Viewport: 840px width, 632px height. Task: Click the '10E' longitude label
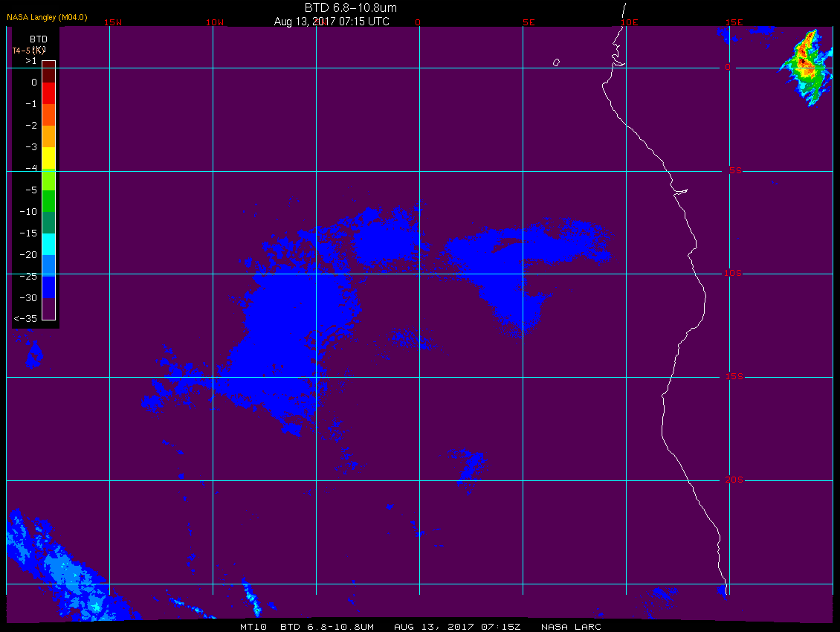(x=630, y=22)
